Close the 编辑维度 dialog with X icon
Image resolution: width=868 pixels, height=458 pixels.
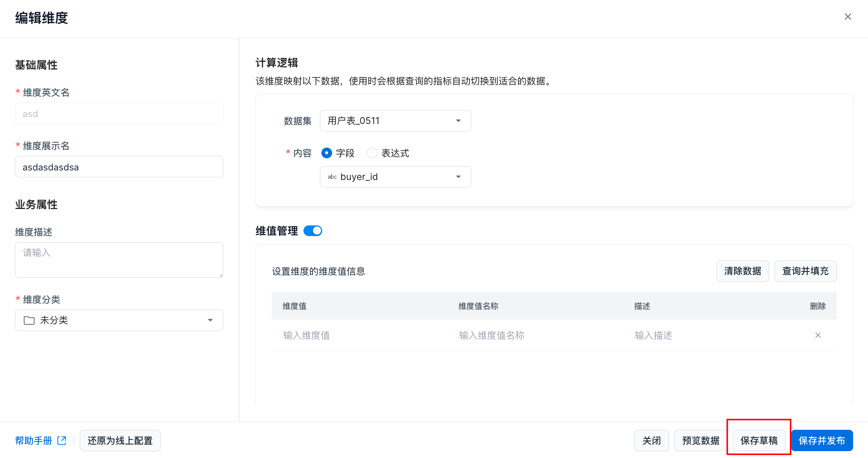pyautogui.click(x=848, y=17)
